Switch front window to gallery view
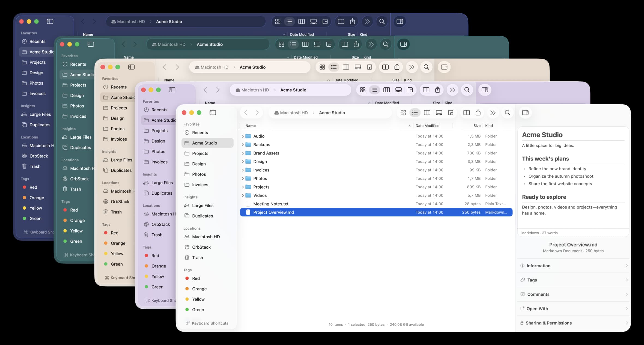The width and height of the screenshot is (644, 345). tap(439, 113)
